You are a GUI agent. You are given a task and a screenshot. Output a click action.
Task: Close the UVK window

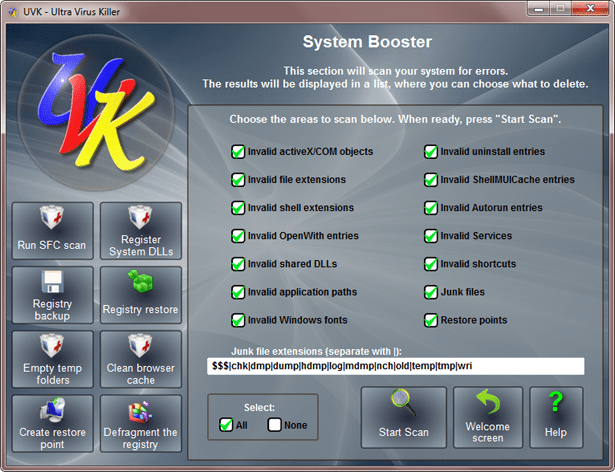pos(590,9)
